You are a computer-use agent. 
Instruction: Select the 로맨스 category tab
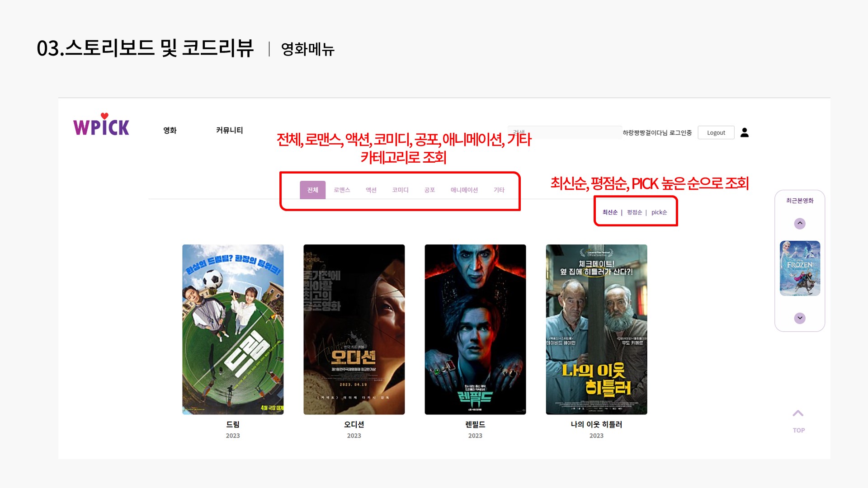[x=342, y=190]
